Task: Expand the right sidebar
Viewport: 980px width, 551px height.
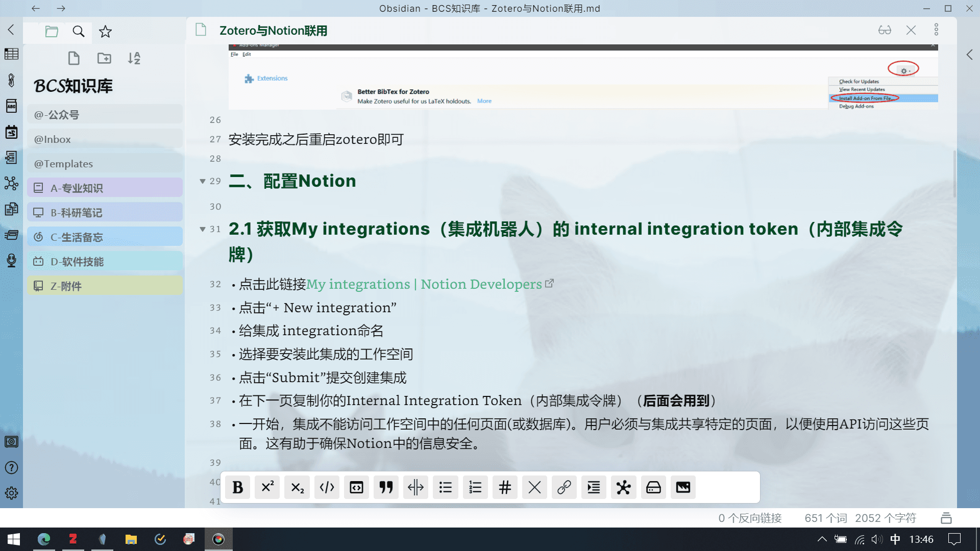Action: 969,55
